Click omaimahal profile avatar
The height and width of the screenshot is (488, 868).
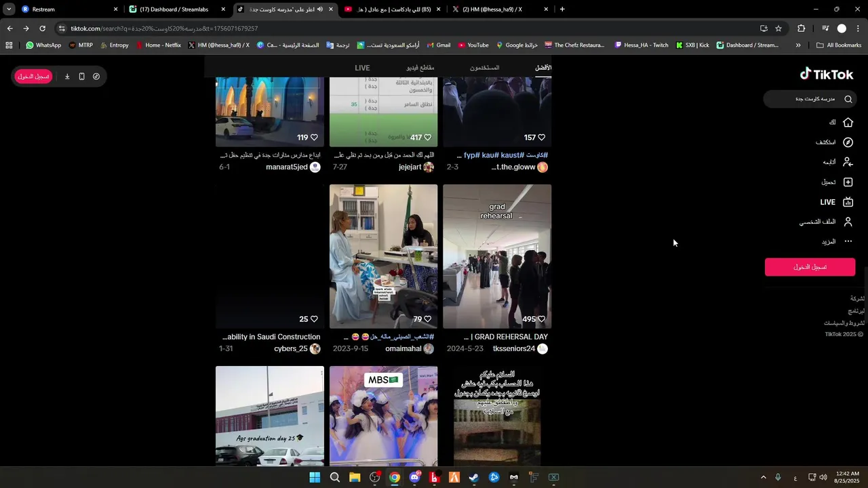point(429,349)
